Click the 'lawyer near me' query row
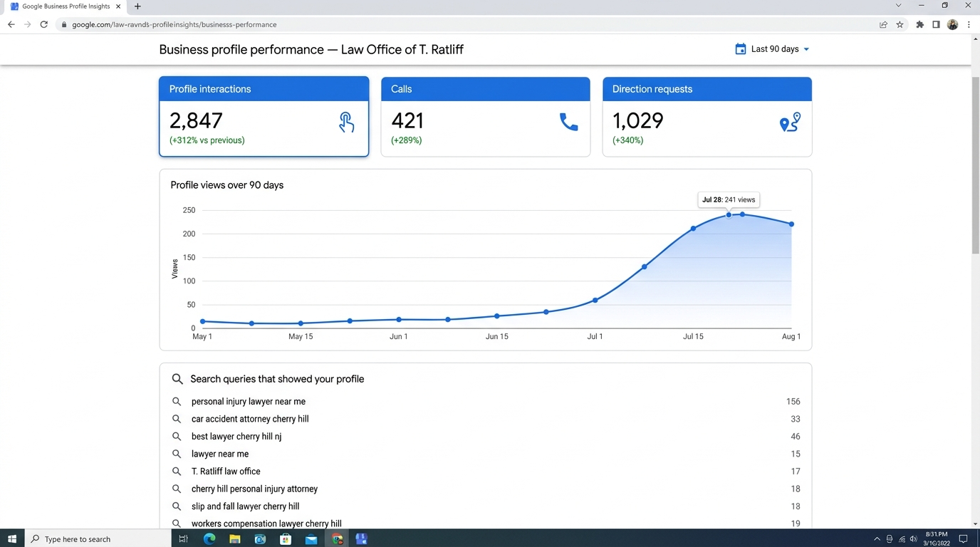The width and height of the screenshot is (980, 547). click(486, 454)
